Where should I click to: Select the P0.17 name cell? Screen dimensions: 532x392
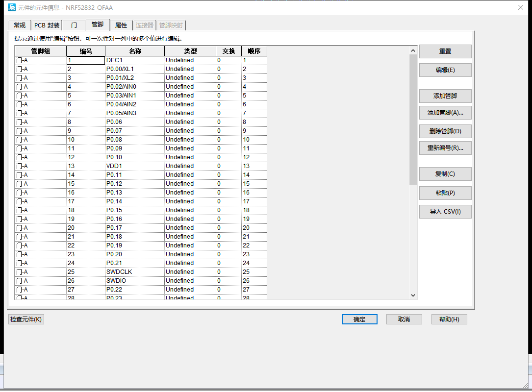[x=135, y=228]
